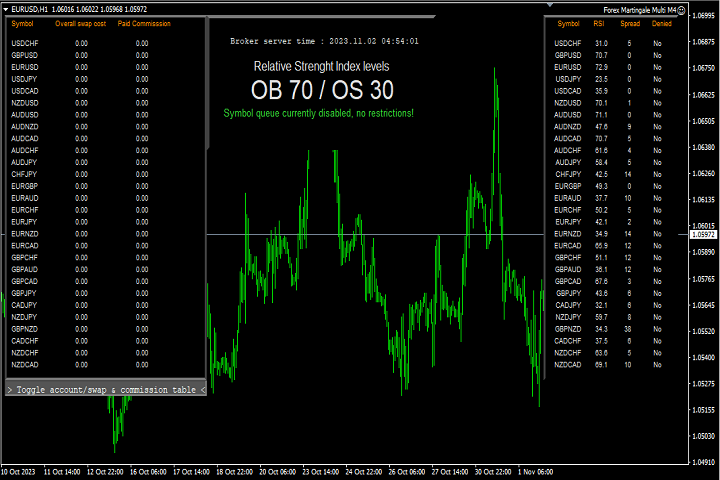
Task: Click USDJPY's RSI value 23.5
Action: pos(601,79)
